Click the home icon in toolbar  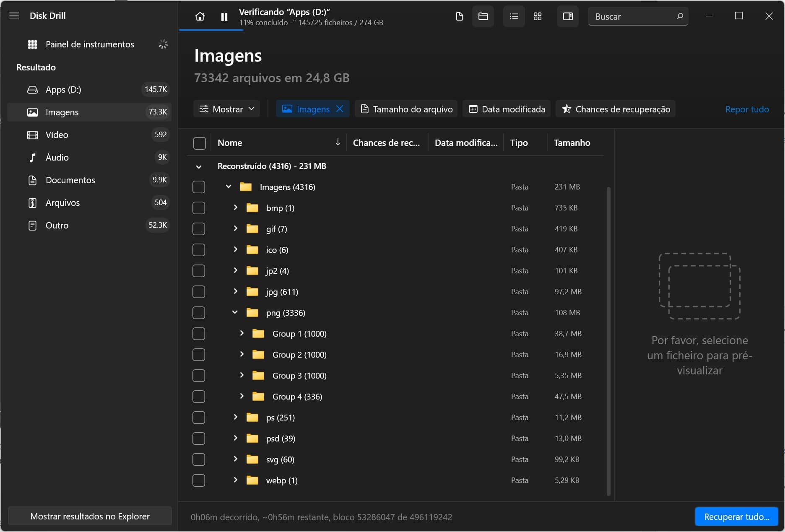click(200, 16)
